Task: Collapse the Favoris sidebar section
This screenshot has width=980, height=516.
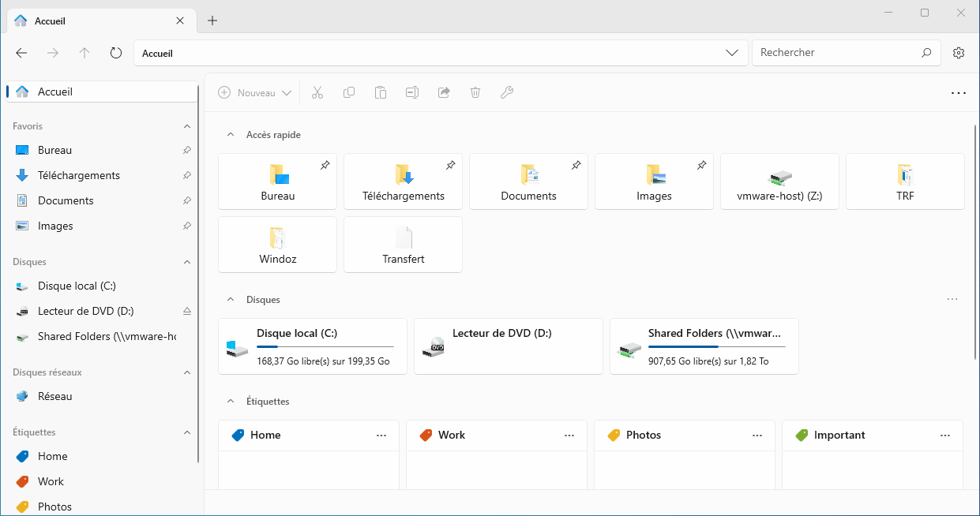Action: (187, 126)
